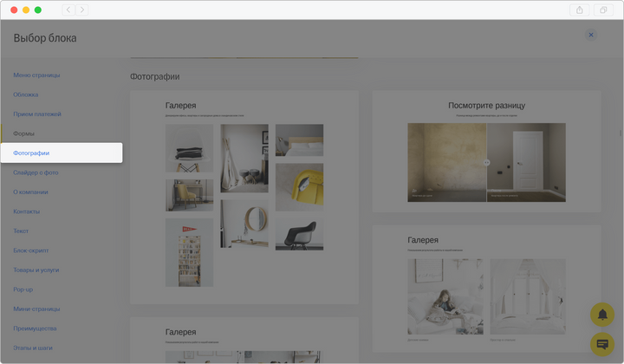Select the Фотографии category
Screen dimensions: 624x364
tap(31, 153)
